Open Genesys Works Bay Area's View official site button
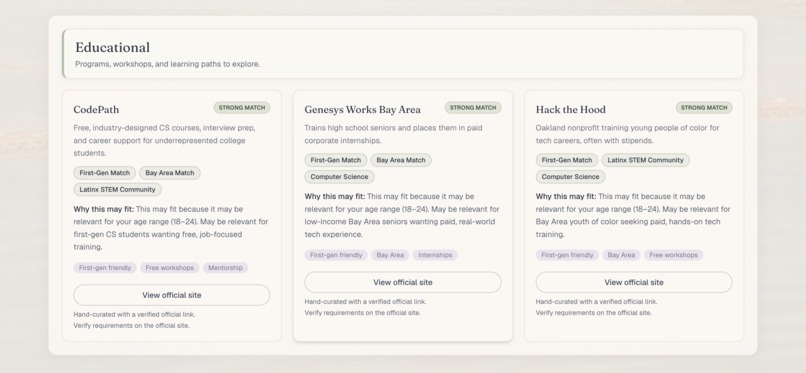 point(402,282)
